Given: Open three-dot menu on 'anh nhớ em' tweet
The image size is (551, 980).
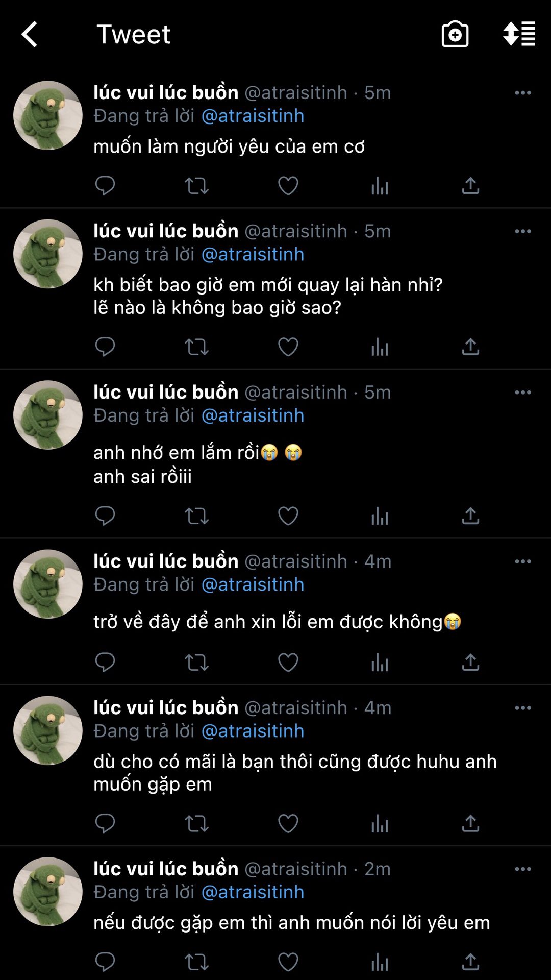Looking at the screenshot, I should [523, 393].
